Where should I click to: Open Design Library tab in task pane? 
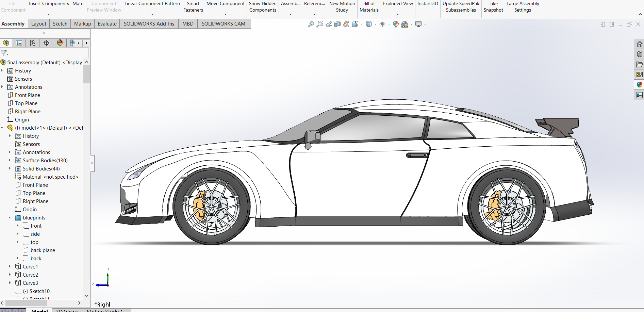tap(639, 54)
